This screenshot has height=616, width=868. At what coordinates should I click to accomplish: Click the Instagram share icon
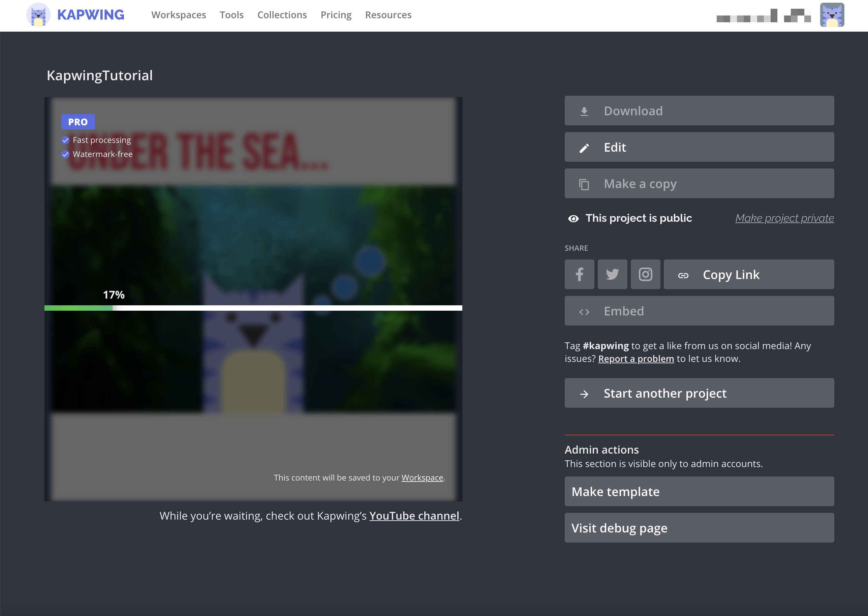click(x=645, y=274)
